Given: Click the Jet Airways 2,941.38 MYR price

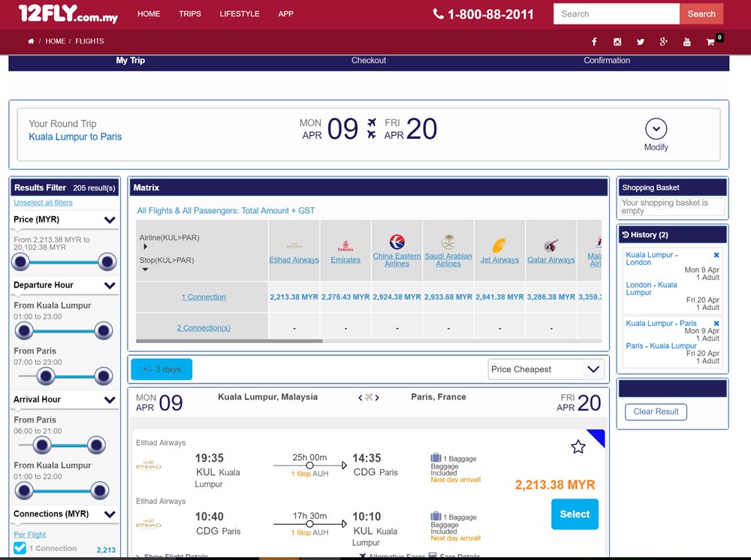Looking at the screenshot, I should [499, 297].
